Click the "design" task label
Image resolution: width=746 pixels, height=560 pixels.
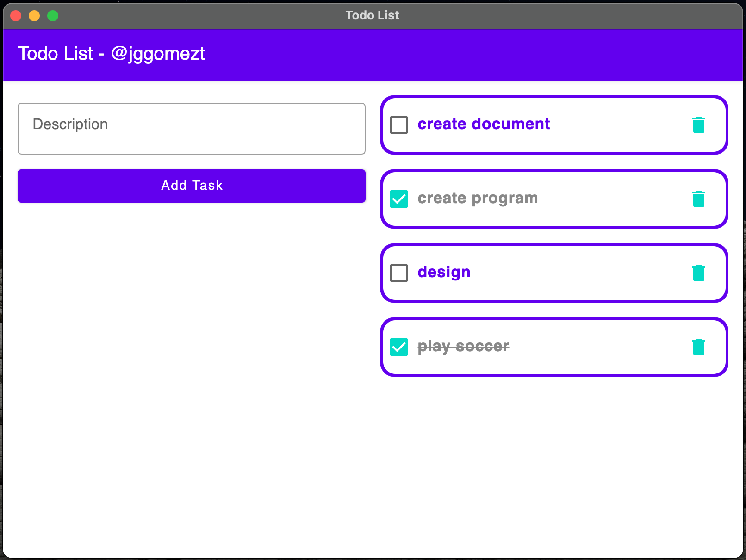click(x=443, y=272)
